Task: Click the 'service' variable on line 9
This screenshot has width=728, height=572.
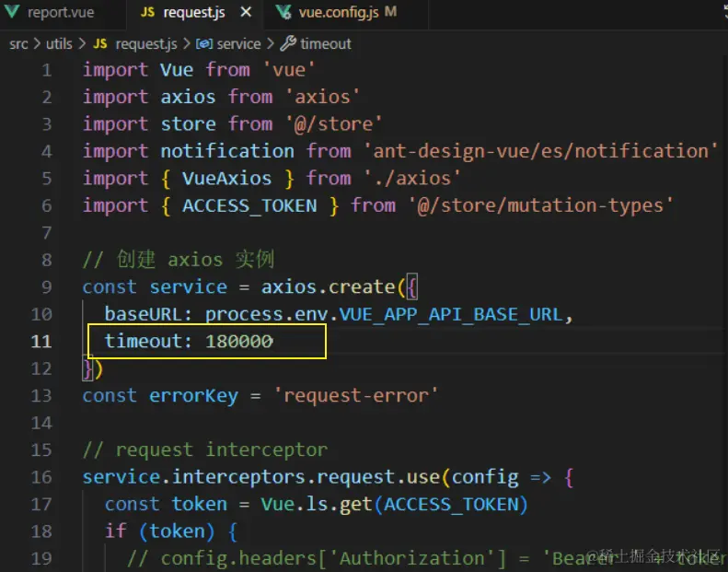Action: [x=188, y=287]
